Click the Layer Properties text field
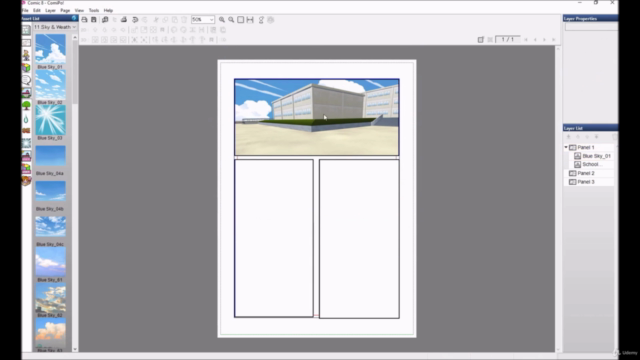The height and width of the screenshot is (360, 640). click(591, 27)
